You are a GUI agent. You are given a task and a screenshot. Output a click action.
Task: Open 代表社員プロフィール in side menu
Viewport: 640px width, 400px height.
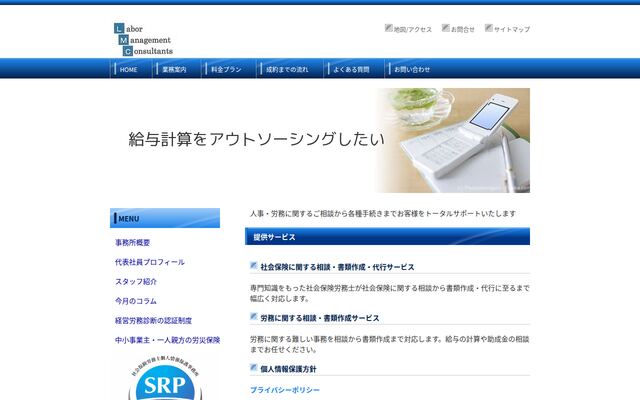[150, 262]
